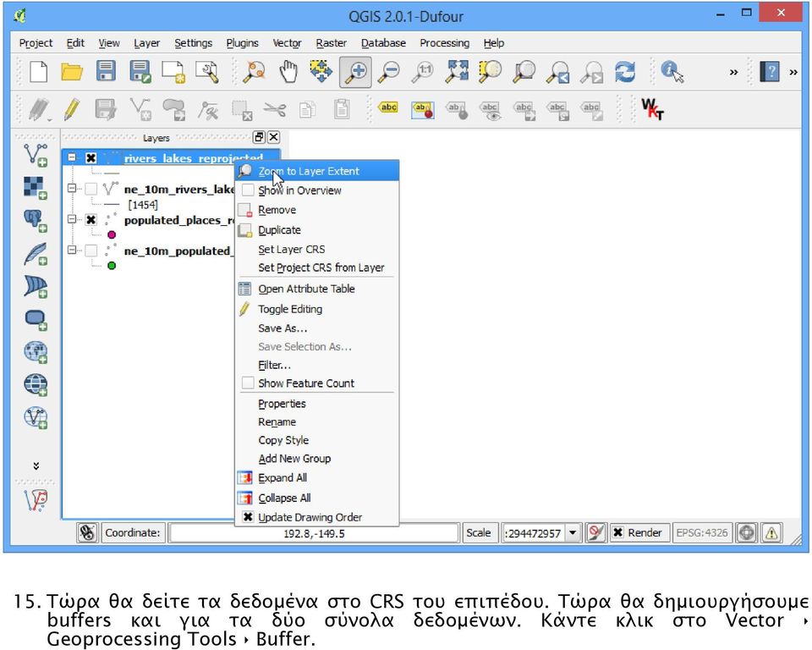Click the Save As floppy icon with pencil
This screenshot has width=812, height=650.
[x=140, y=72]
